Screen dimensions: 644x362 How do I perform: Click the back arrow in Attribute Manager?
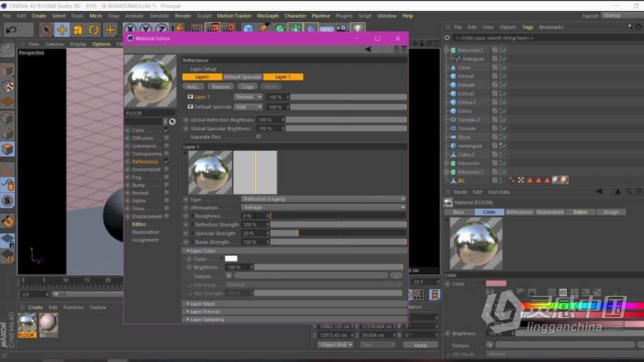point(600,192)
